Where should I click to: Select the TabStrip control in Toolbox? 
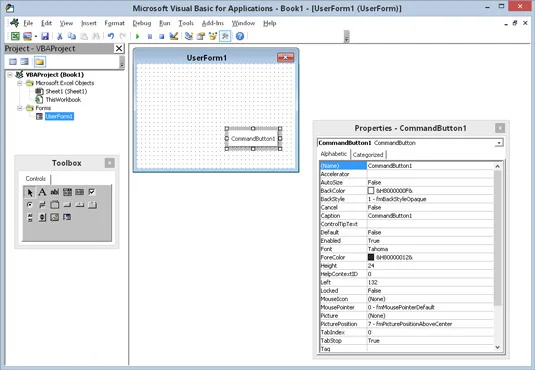point(79,205)
